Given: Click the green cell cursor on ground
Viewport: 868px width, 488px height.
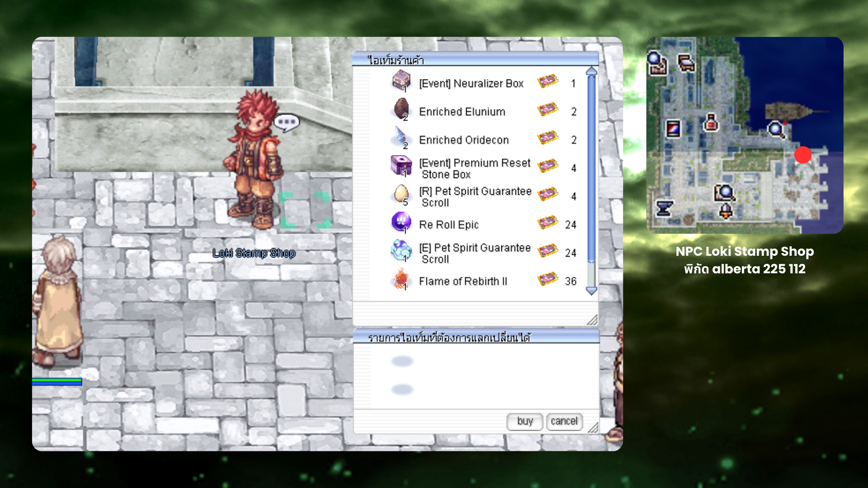Looking at the screenshot, I should click(304, 210).
